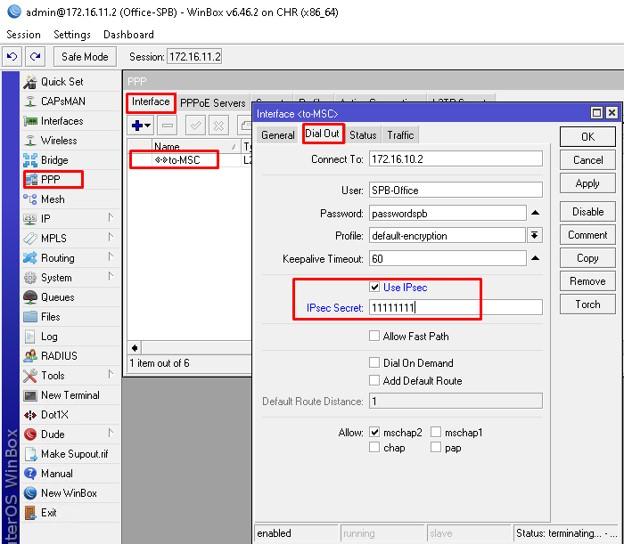The image size is (624, 544).
Task: Click the Connect To address field
Action: pyautogui.click(x=456, y=159)
